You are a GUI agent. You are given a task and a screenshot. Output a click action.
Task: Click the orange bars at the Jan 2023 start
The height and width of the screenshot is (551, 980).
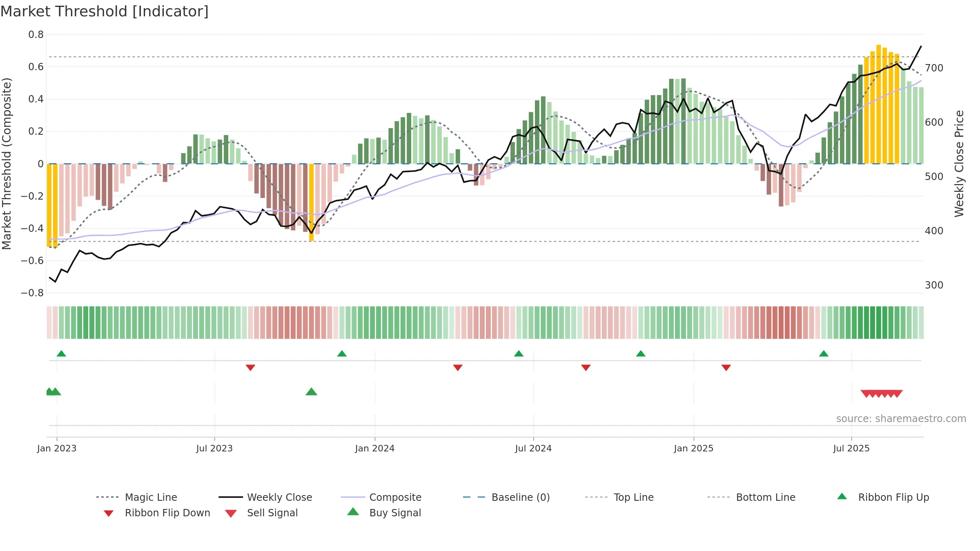tap(52, 205)
